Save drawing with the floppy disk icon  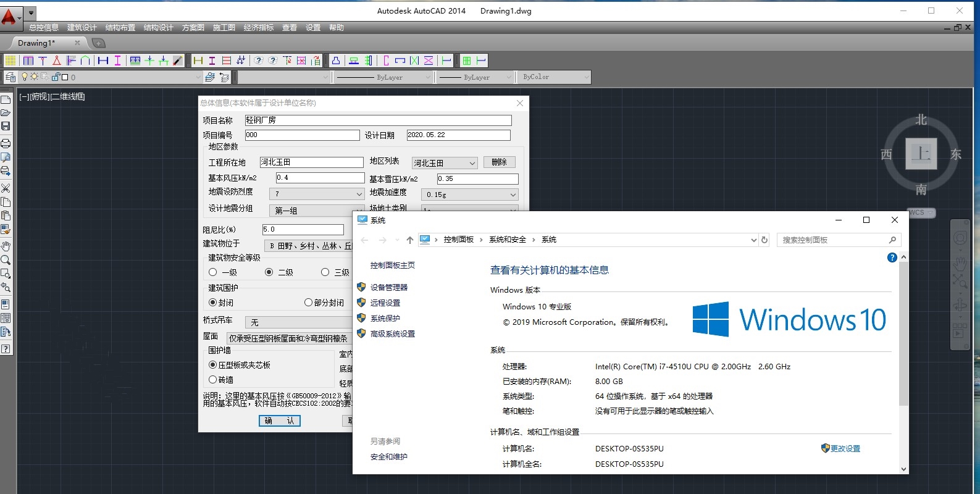6,126
